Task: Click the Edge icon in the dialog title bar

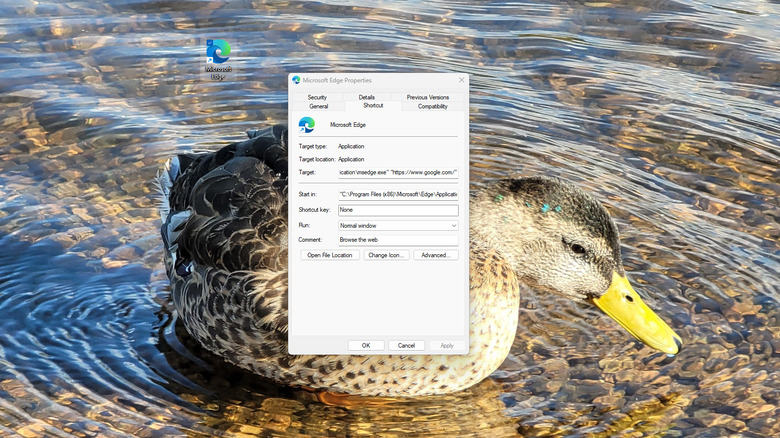Action: click(x=296, y=80)
